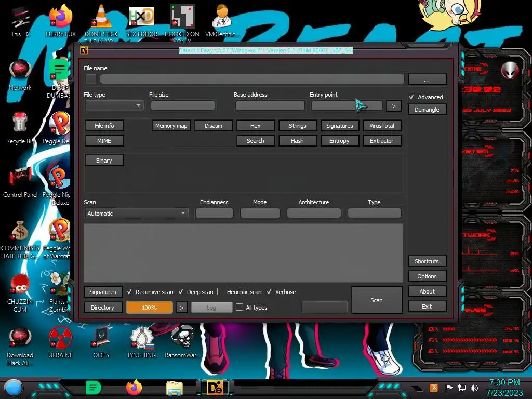Click the File name input field
The height and width of the screenshot is (399, 532).
(x=252, y=79)
